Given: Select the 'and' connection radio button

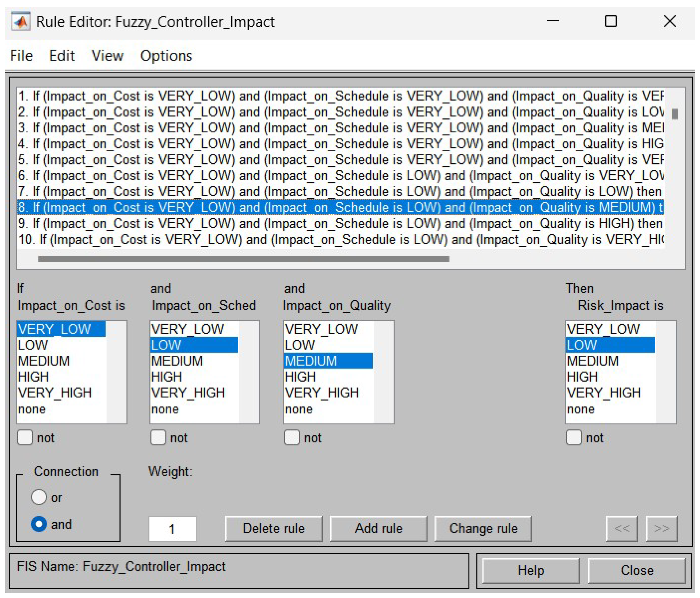Looking at the screenshot, I should (x=39, y=524).
